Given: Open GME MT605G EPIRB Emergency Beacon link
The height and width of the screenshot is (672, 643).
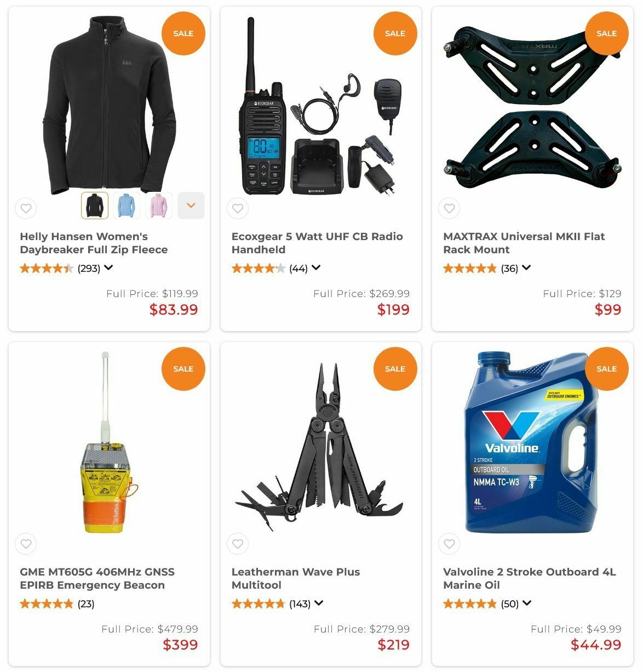Looking at the screenshot, I should pos(97,578).
